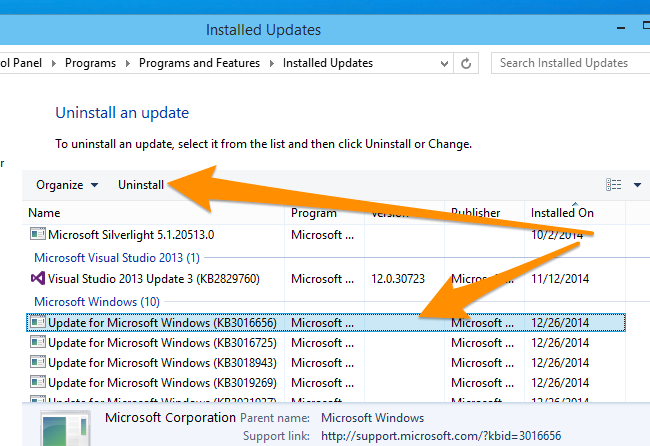
Task: Click the Visual Studio 2013 Update 3 icon
Action: tap(37, 277)
